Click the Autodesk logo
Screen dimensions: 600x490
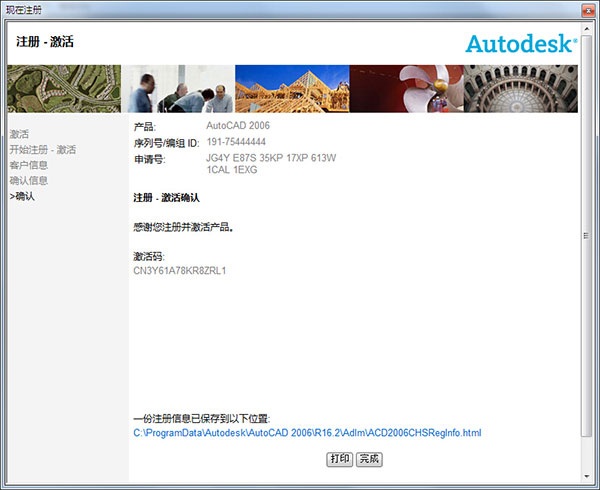(521, 44)
